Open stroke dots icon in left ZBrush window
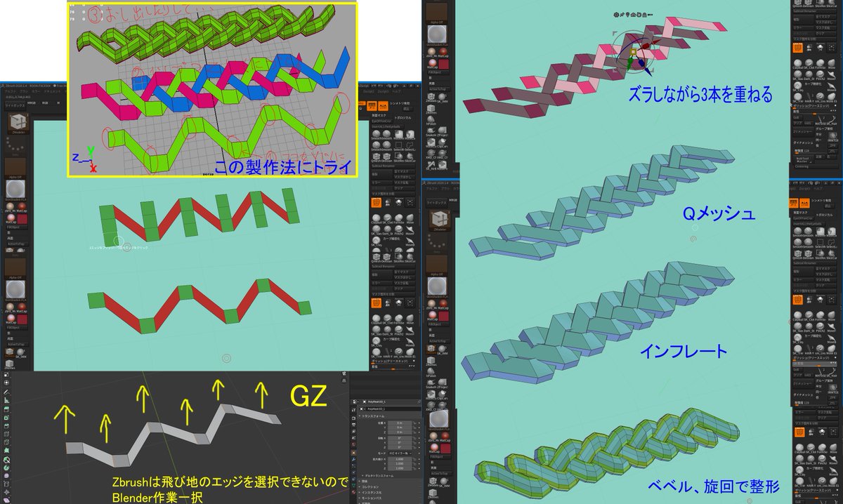Viewport: 843px width, 504px height. (15, 144)
